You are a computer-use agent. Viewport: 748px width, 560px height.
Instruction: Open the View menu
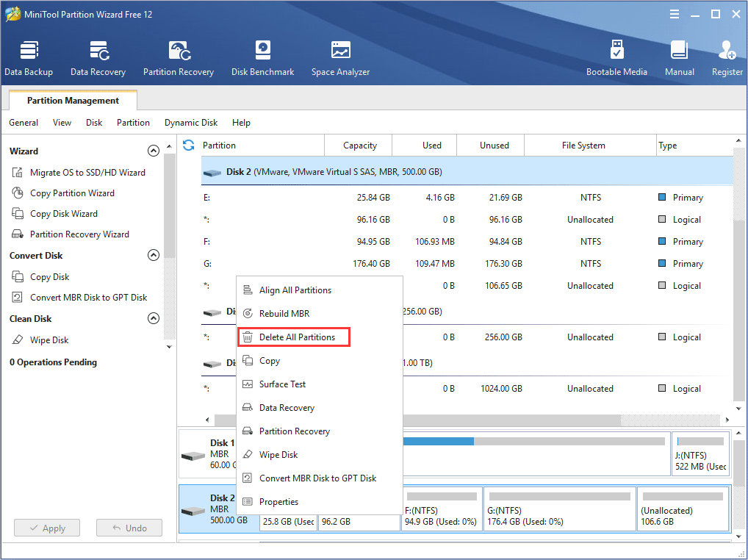[62, 123]
